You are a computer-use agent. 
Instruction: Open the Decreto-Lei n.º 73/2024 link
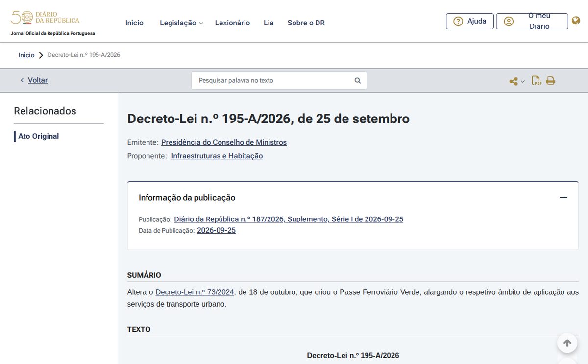coord(195,292)
